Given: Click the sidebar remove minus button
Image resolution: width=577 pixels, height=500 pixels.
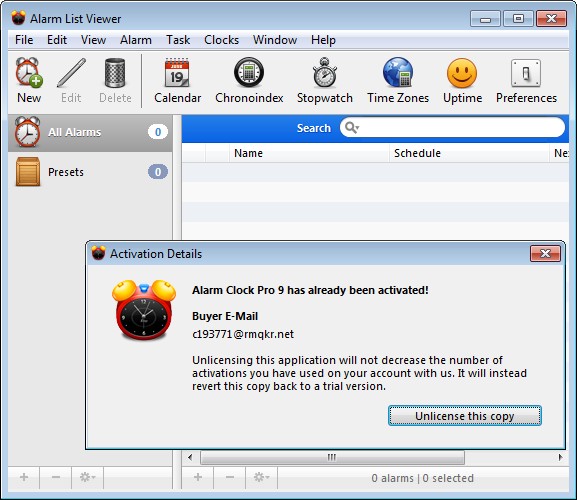Looking at the screenshot, I should (x=56, y=478).
